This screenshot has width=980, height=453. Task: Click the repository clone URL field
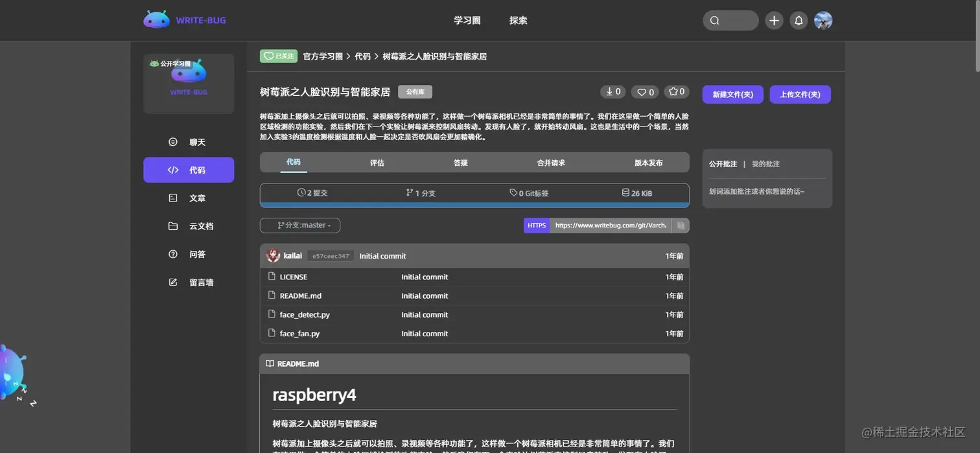(x=611, y=226)
